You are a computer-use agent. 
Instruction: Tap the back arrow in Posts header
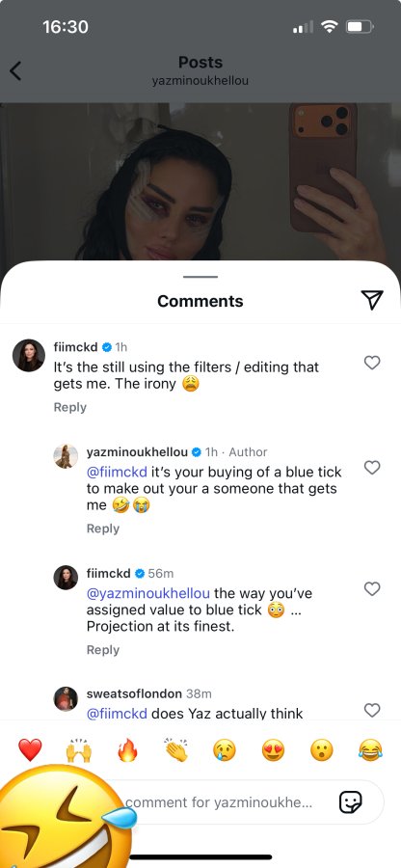tap(15, 70)
